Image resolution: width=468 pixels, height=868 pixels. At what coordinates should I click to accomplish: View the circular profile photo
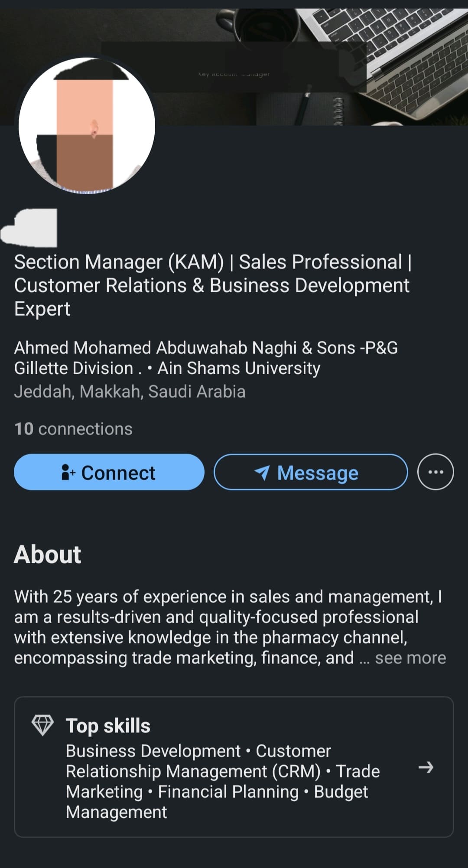click(x=87, y=126)
